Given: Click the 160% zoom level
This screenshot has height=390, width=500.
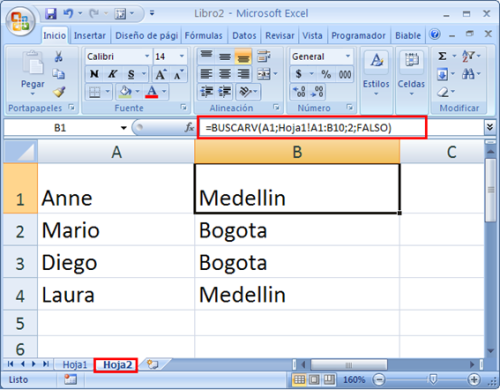Looking at the screenshot, I should [354, 380].
